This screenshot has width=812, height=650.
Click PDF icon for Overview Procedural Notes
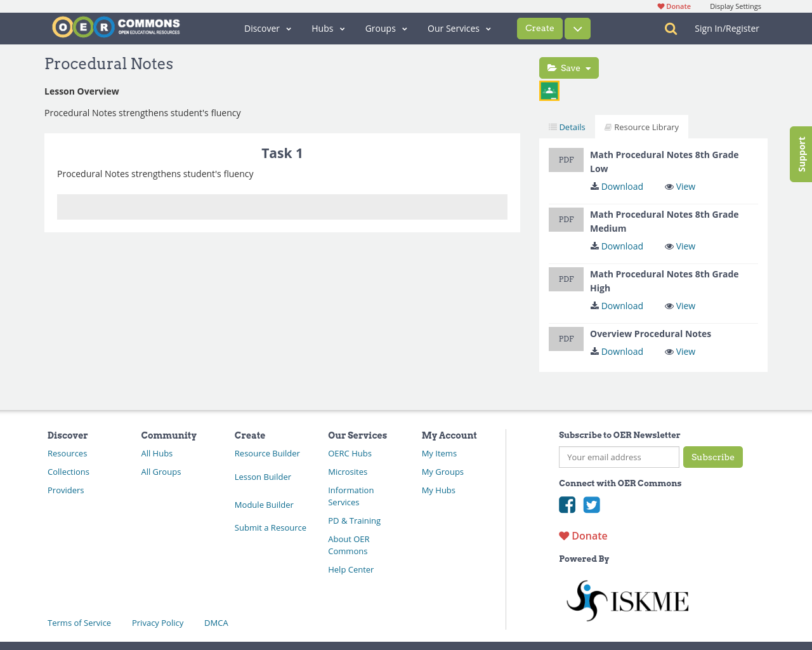(566, 339)
